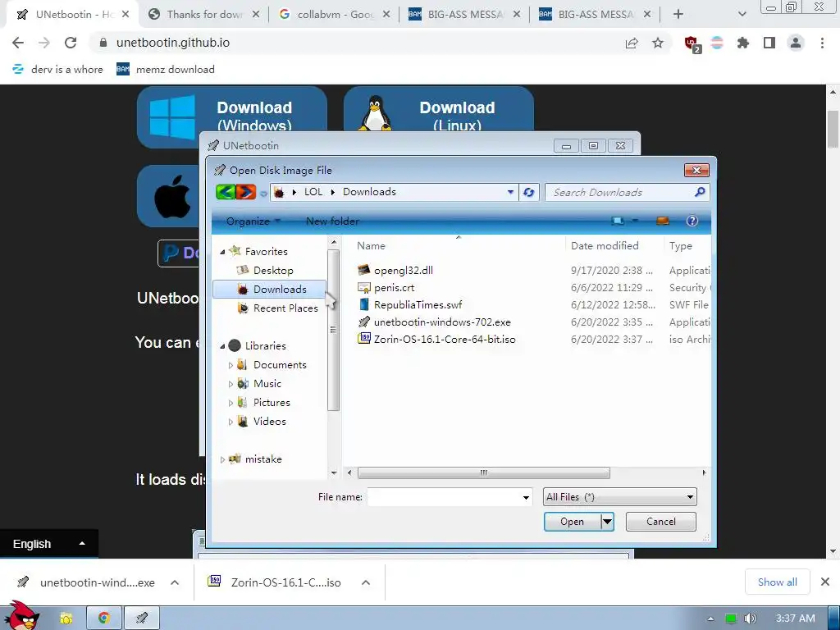840x630 pixels.
Task: Refresh the Downloads folder listing
Action: tap(529, 192)
